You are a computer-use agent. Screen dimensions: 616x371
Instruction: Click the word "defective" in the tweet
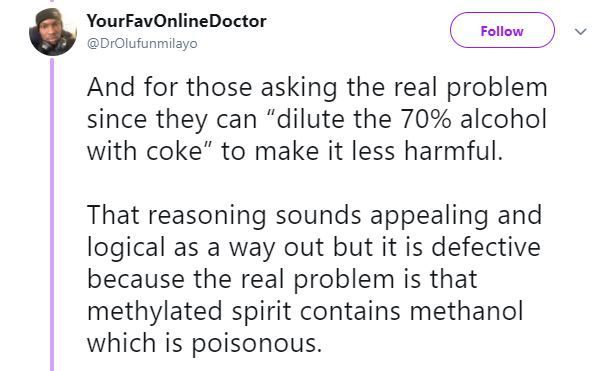tap(486, 247)
